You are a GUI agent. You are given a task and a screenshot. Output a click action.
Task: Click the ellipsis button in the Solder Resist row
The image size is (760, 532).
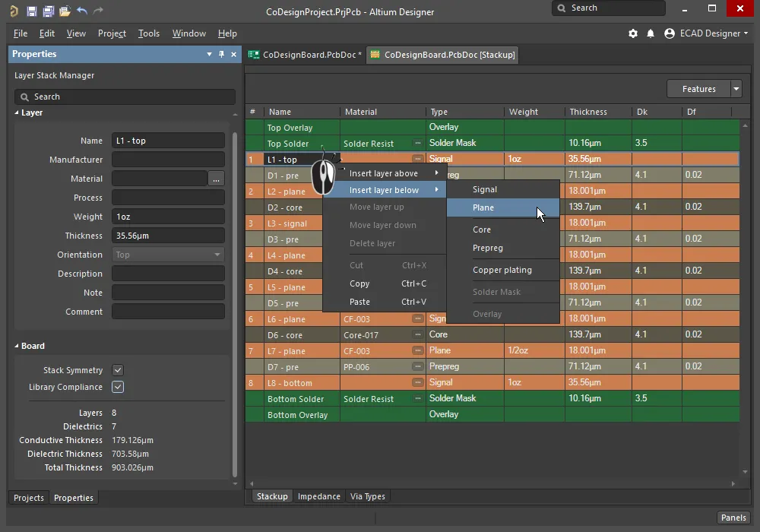coord(417,143)
